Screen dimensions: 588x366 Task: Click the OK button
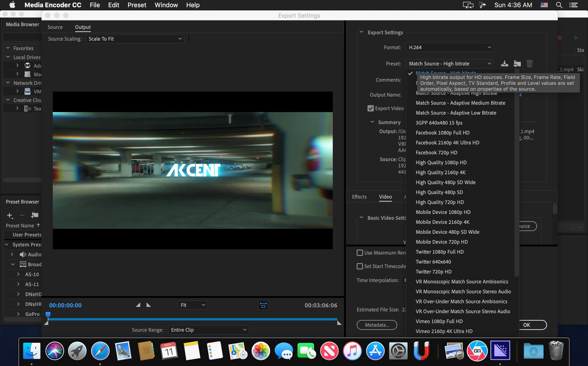coord(532,325)
